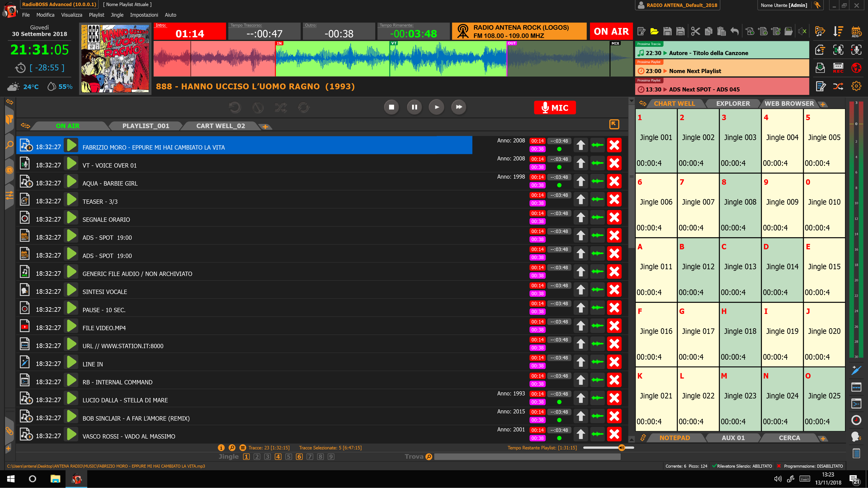Toggle the repeat loop icon beside shuffle
The image size is (868, 488).
pos(304,107)
